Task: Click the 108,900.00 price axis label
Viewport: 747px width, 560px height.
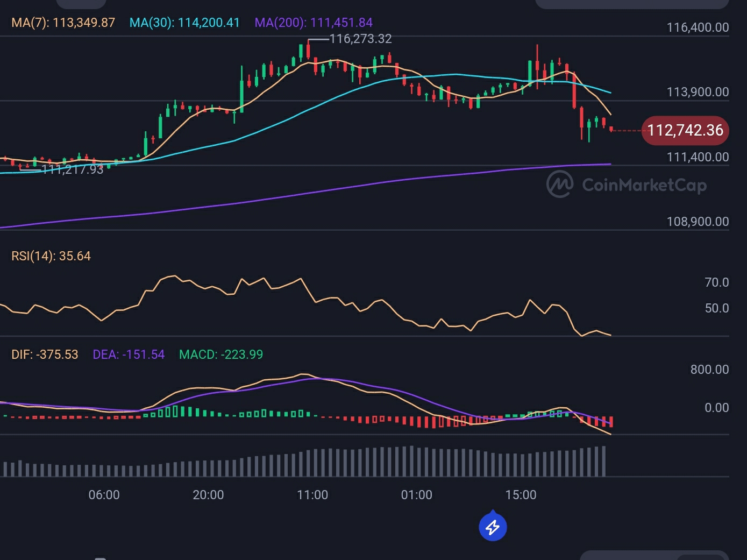Action: 698,222
